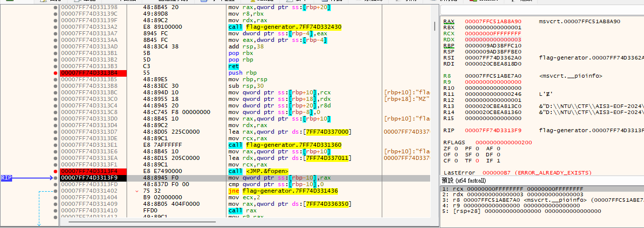Select address 00007FF74D3313FD in disassembly
This screenshot has width=644, height=228.
pos(89,184)
